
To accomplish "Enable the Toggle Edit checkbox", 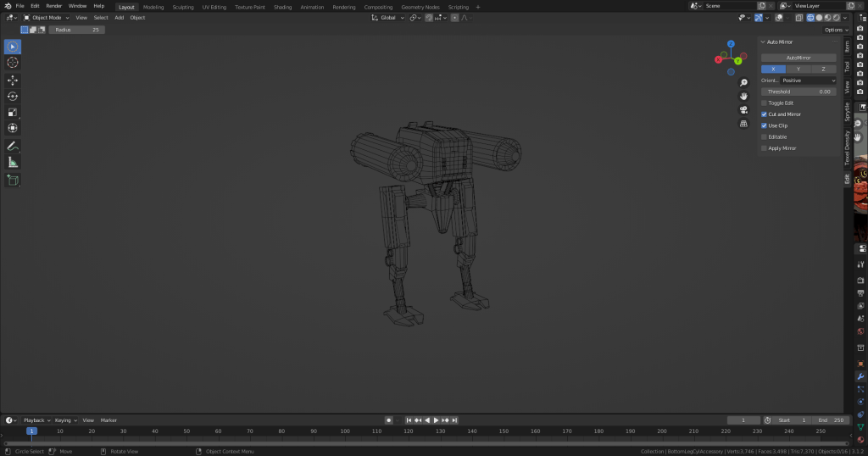I will click(x=764, y=103).
